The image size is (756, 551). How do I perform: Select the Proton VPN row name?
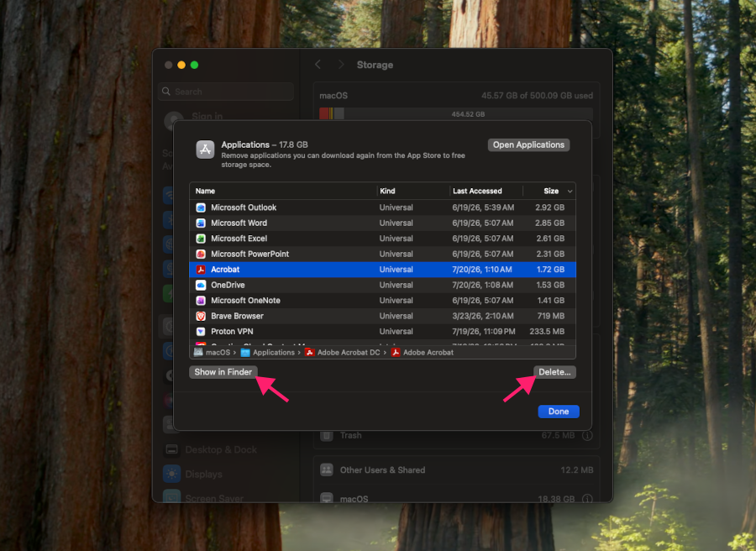point(232,331)
